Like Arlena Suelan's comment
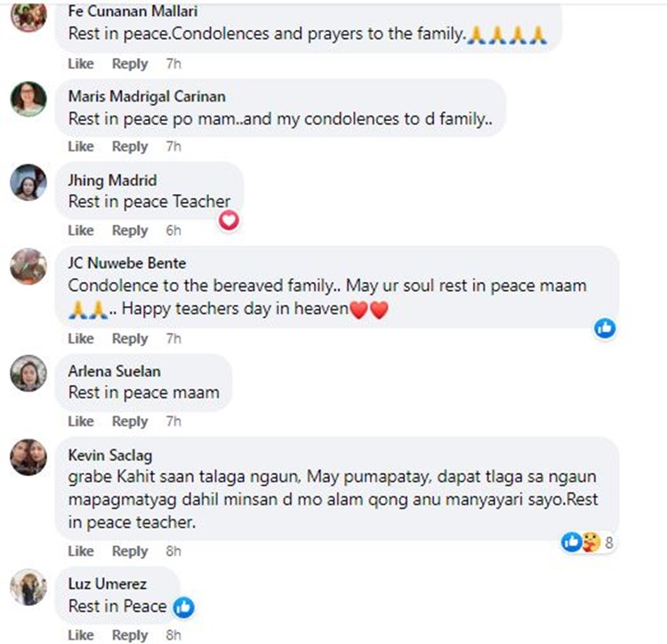This screenshot has width=667, height=644. 81,422
